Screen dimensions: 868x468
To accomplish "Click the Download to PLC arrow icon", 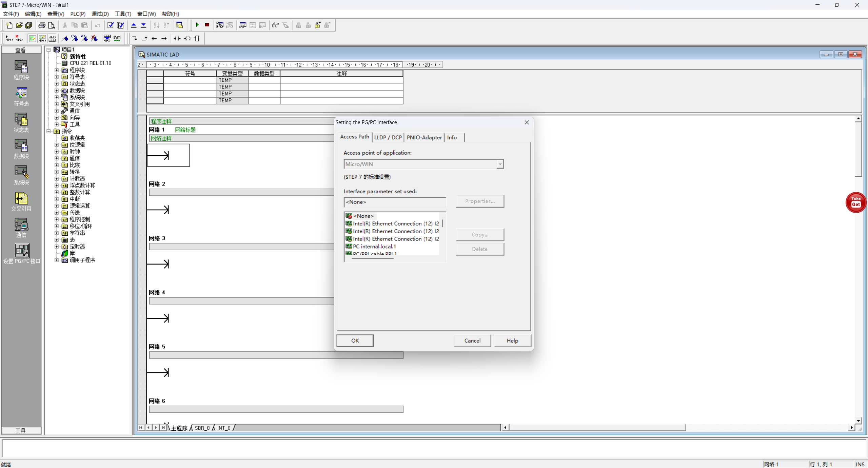I will pos(143,25).
